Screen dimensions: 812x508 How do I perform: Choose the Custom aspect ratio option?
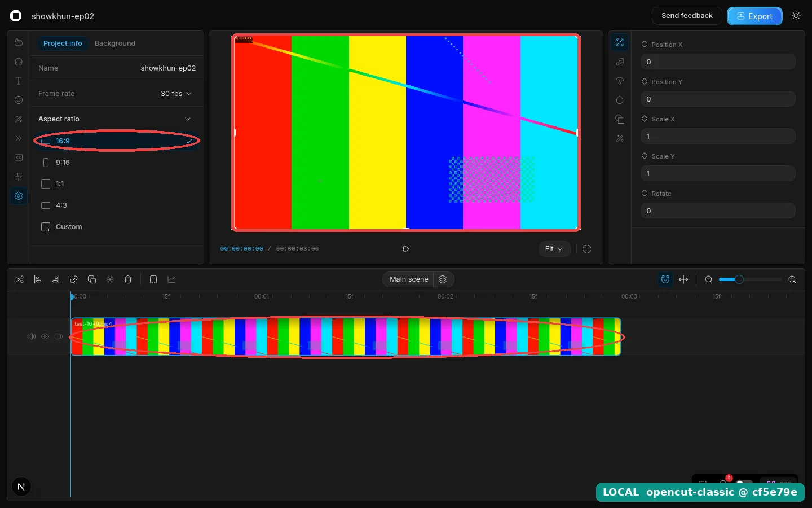(117, 227)
